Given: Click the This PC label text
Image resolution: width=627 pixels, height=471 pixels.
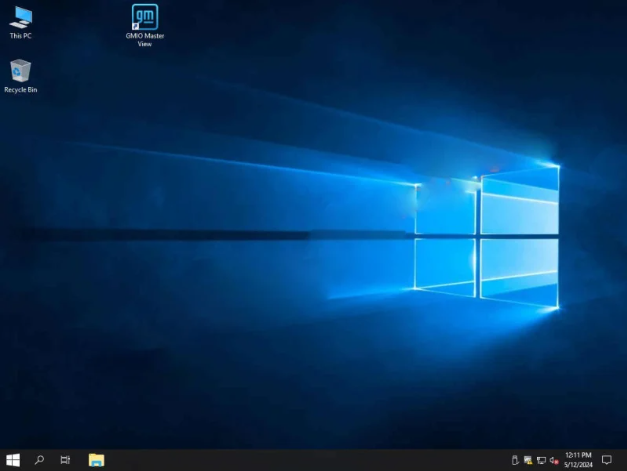Looking at the screenshot, I should [x=20, y=36].
